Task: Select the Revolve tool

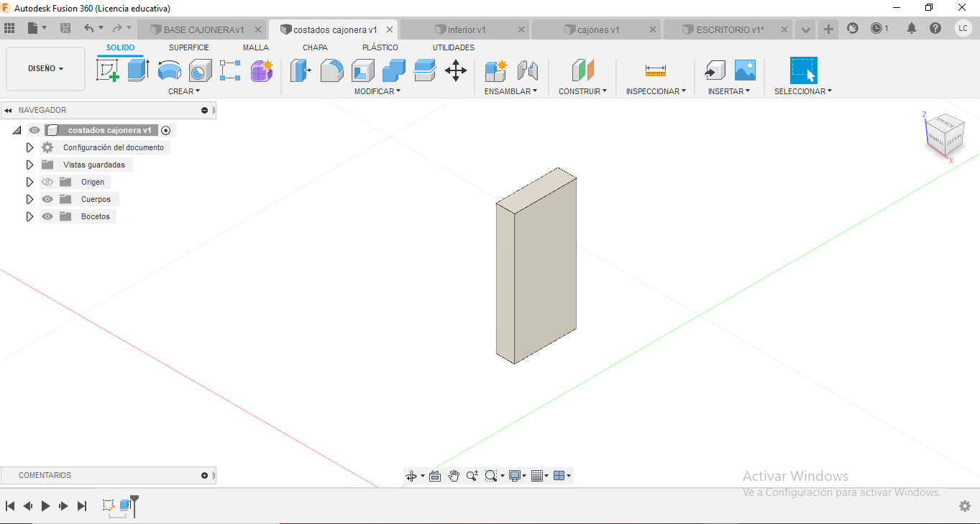Action: pyautogui.click(x=169, y=70)
